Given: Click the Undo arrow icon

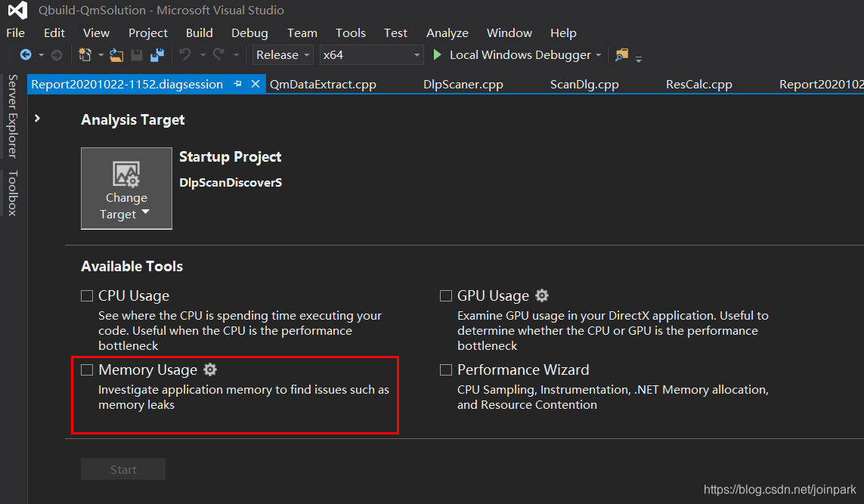Looking at the screenshot, I should point(185,54).
